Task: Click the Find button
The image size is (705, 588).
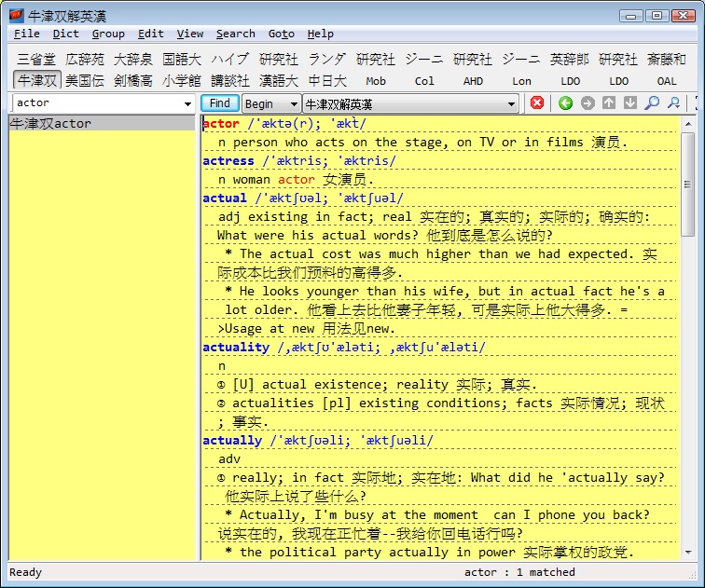Action: pyautogui.click(x=219, y=103)
